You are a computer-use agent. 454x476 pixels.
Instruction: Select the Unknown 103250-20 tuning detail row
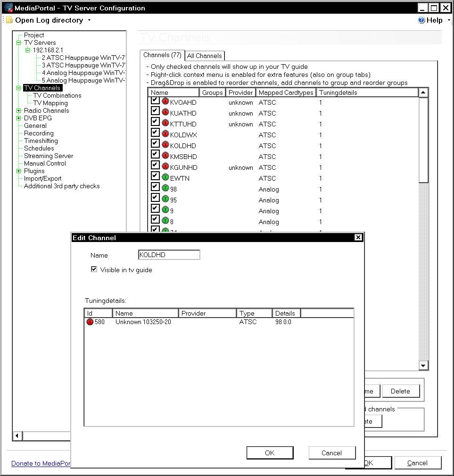pos(219,322)
